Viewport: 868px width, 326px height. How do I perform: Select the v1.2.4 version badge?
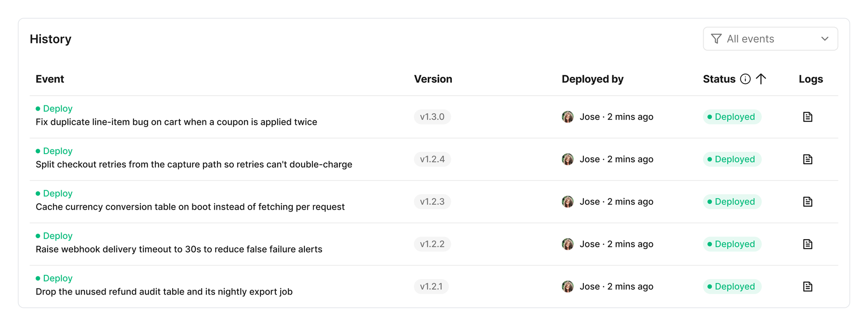[x=432, y=159]
